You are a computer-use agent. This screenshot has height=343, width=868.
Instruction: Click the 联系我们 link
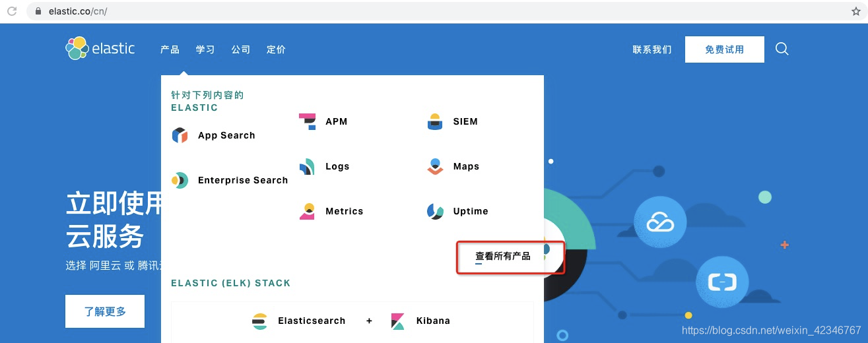pyautogui.click(x=652, y=49)
